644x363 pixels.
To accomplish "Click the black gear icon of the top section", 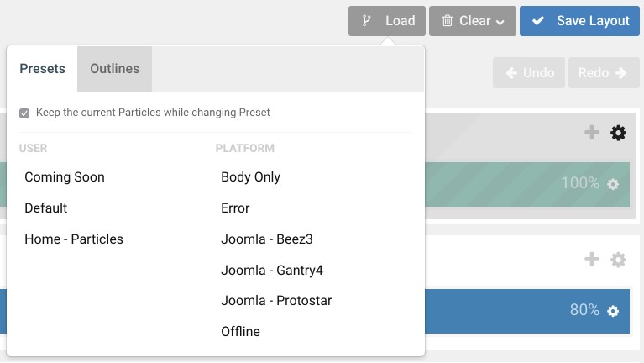I will coord(618,133).
